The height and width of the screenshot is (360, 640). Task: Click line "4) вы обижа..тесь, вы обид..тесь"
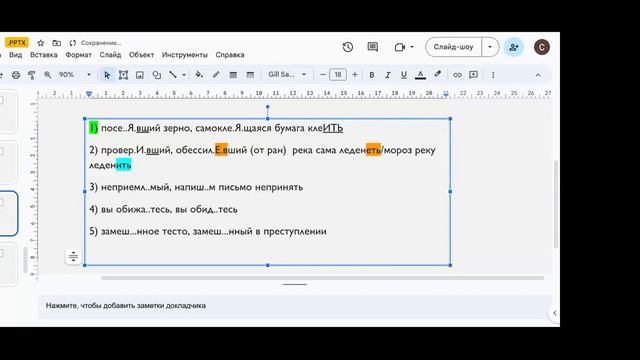coord(163,209)
